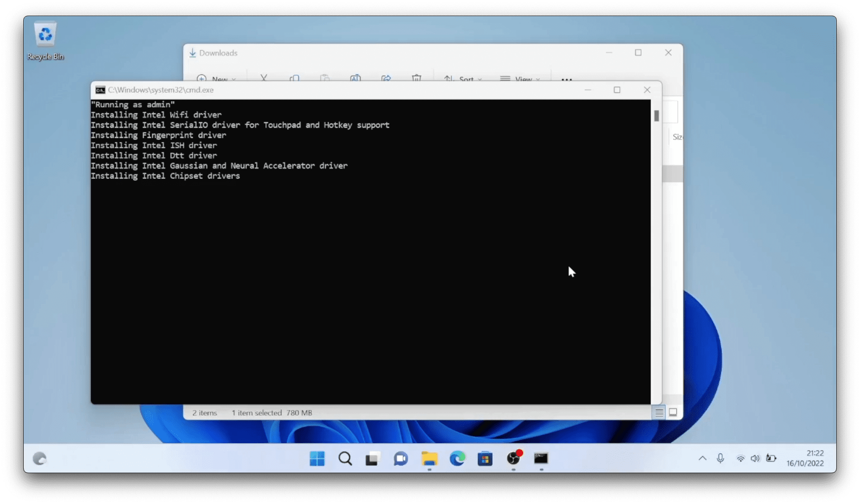Check the battery status icon

(771, 458)
